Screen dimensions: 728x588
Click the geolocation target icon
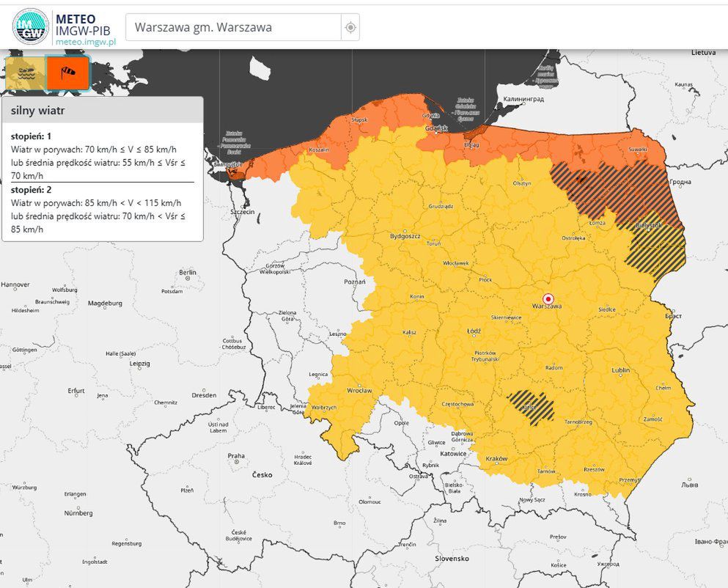pyautogui.click(x=350, y=27)
